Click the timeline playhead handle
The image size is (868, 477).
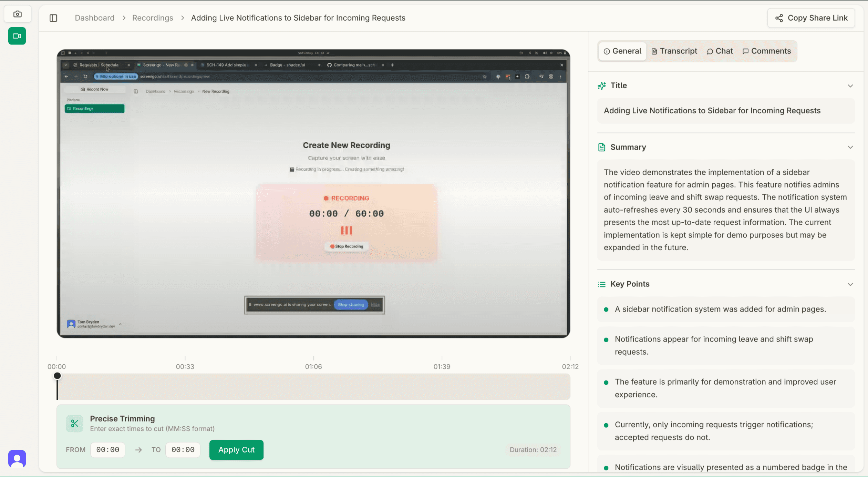coord(58,376)
